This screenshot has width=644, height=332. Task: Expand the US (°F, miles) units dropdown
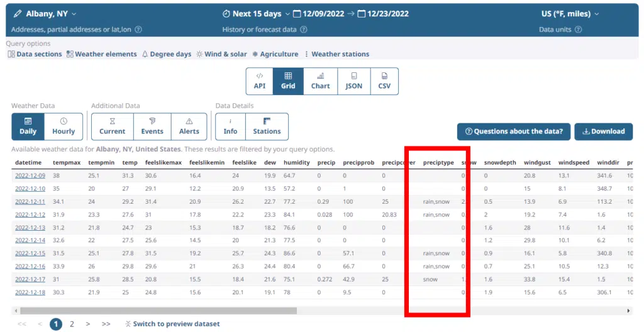point(596,14)
